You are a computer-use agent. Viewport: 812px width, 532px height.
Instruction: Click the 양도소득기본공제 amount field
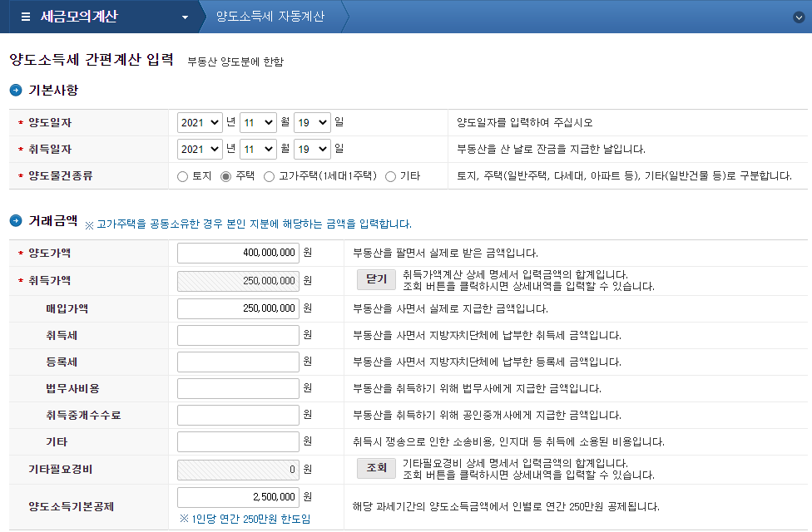tap(238, 497)
